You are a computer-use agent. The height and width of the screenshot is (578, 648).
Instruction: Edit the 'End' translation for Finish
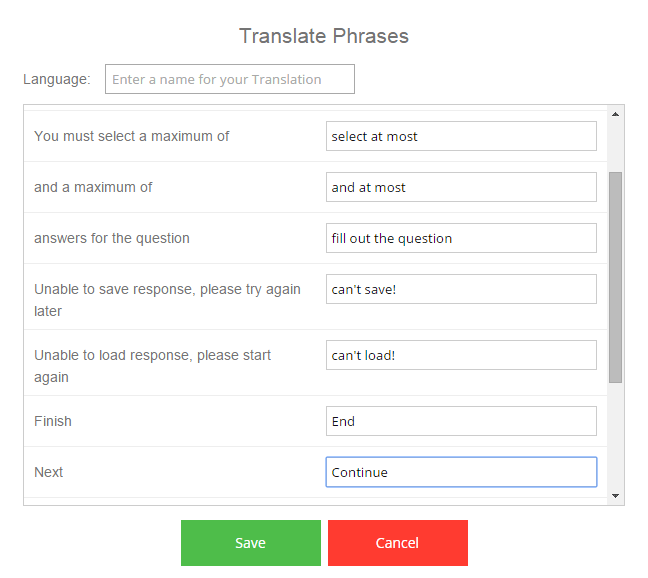click(x=461, y=421)
